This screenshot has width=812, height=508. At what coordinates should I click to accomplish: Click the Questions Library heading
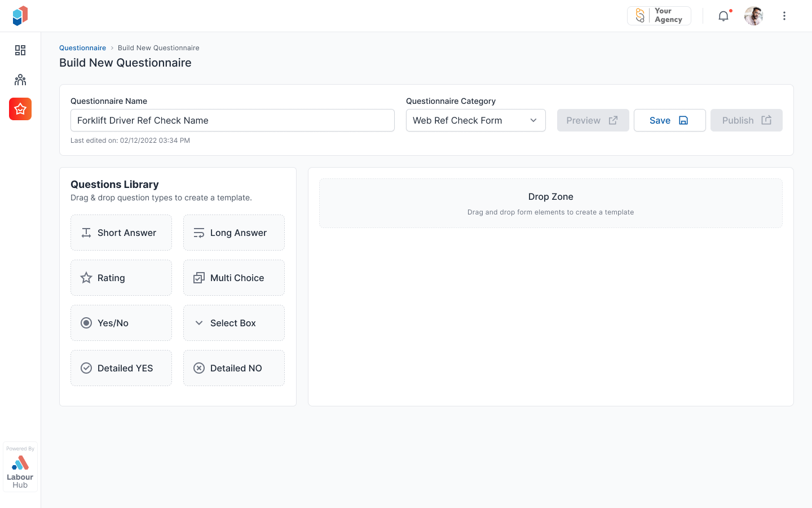pyautogui.click(x=114, y=185)
